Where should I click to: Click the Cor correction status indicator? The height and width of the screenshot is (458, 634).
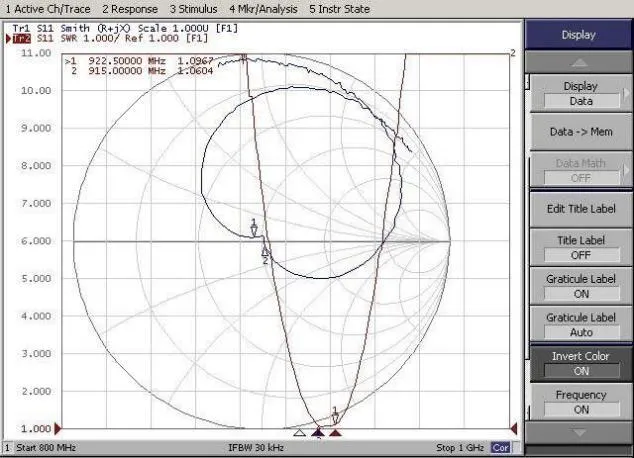coord(500,447)
